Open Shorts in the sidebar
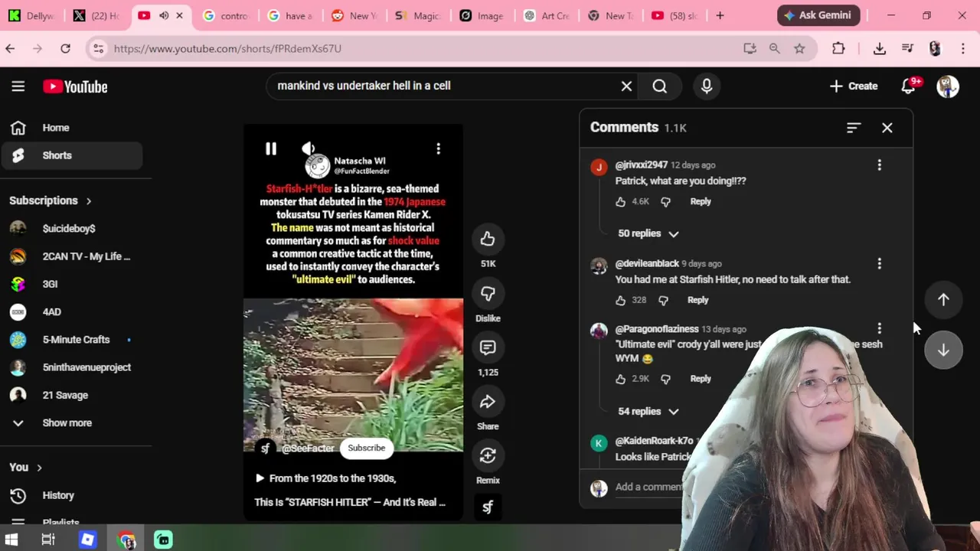This screenshot has width=980, height=551. (x=71, y=155)
